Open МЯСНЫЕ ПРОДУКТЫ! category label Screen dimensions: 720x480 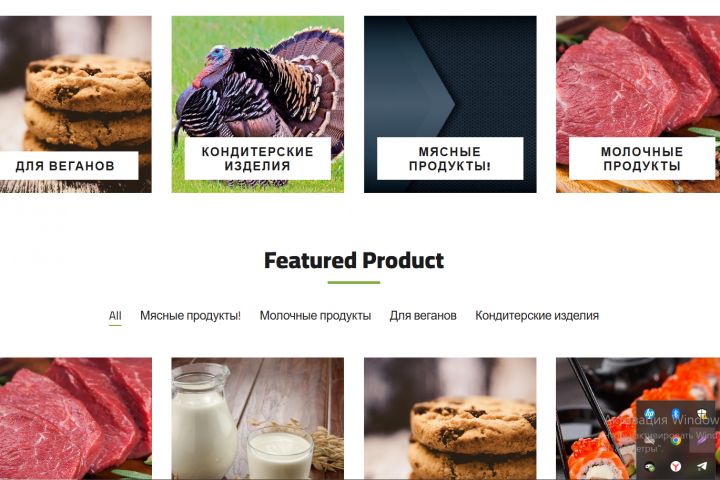[x=450, y=158]
